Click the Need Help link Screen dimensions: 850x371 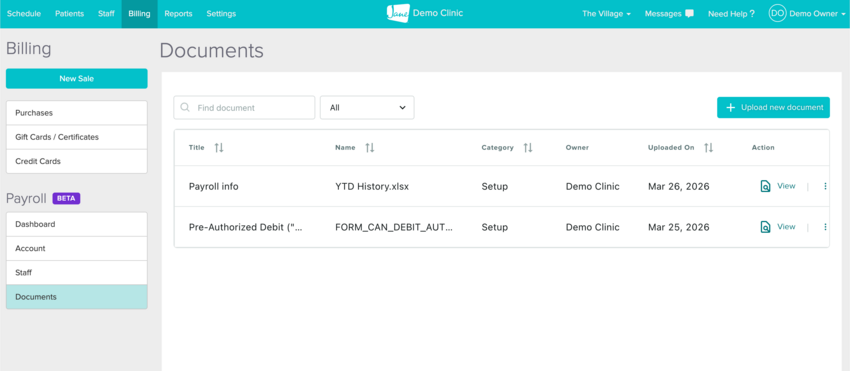click(x=731, y=14)
